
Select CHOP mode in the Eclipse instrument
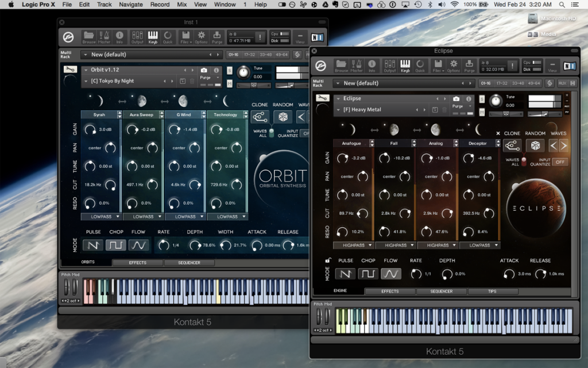click(x=368, y=274)
